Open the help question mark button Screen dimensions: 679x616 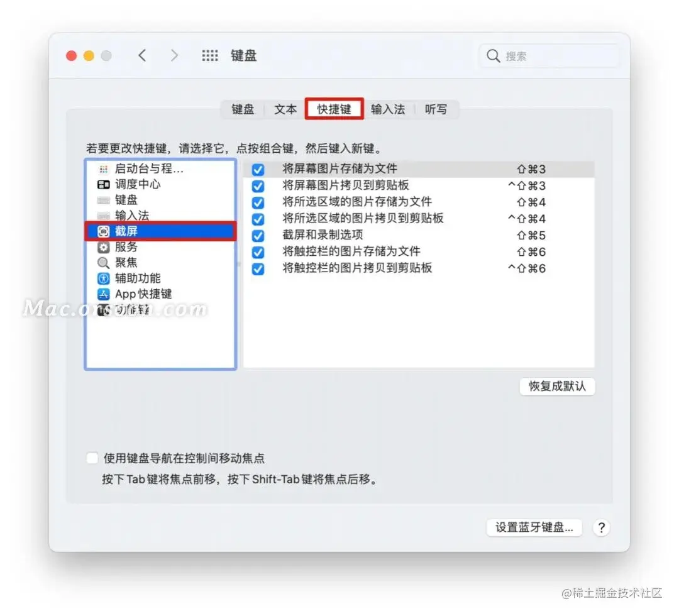[x=602, y=528]
